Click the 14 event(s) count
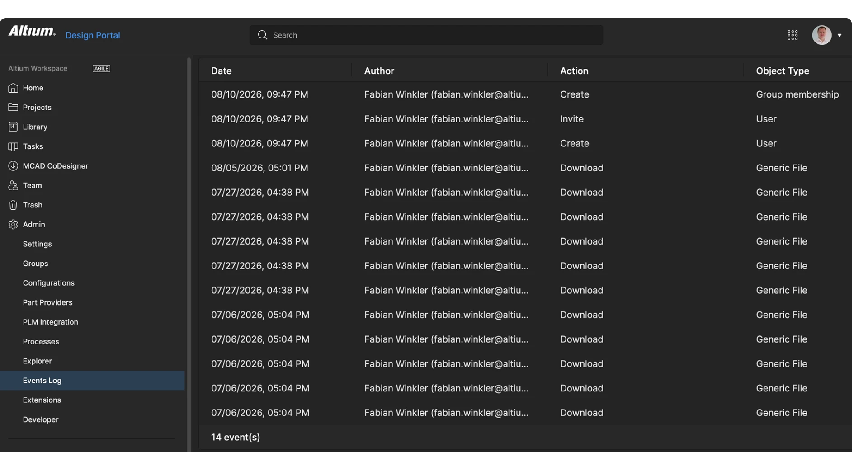 point(236,437)
